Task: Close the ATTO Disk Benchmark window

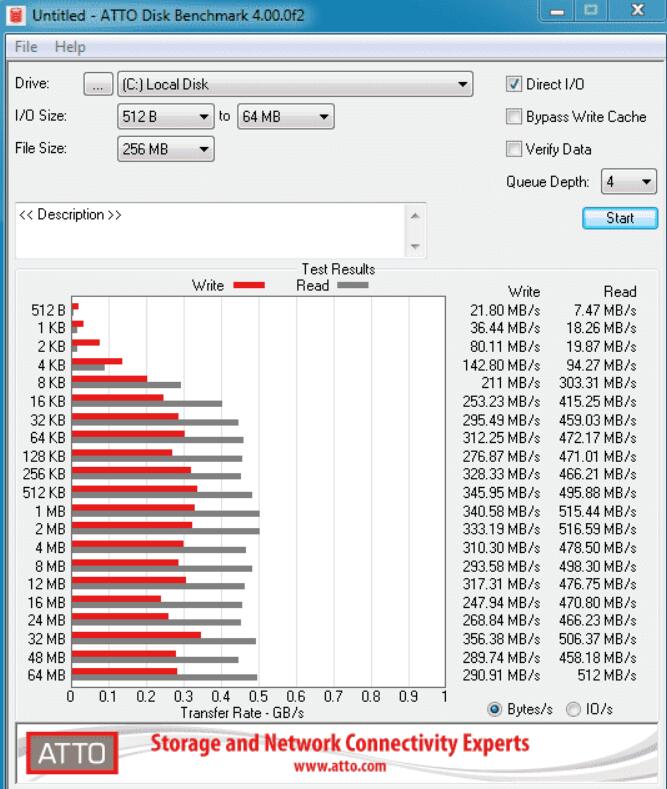Action: tap(638, 11)
